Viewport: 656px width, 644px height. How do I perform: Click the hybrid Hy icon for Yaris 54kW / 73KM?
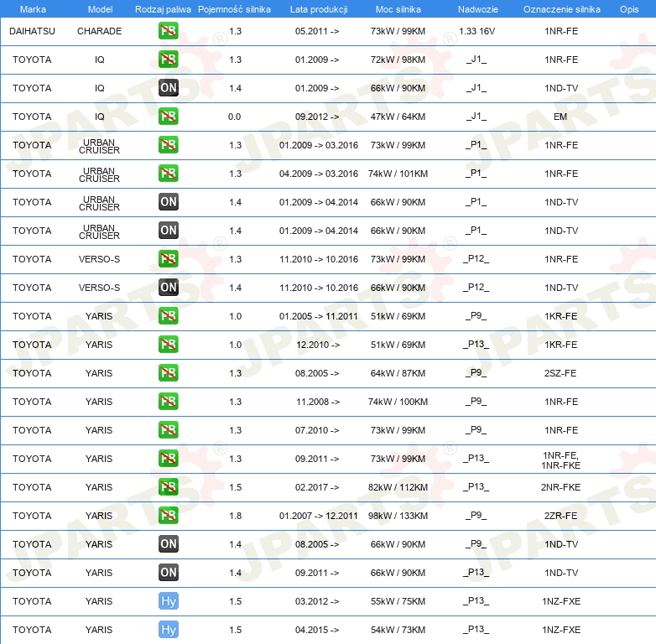tap(168, 630)
